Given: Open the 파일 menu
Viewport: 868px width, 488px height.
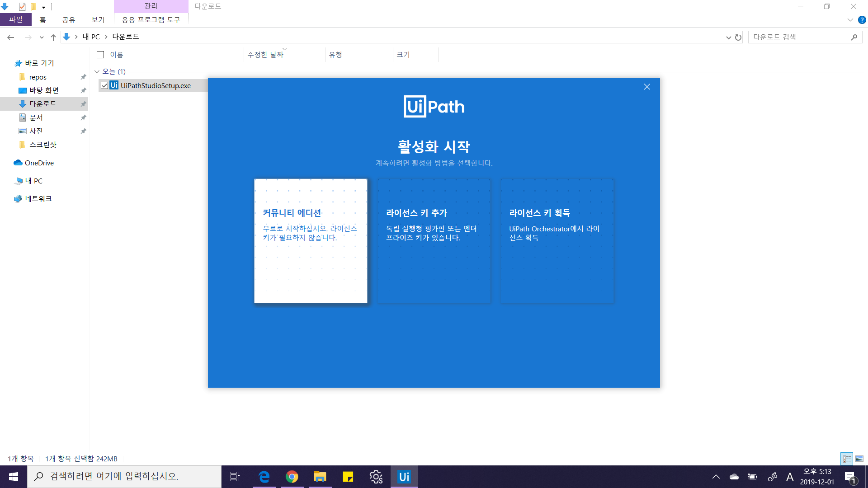Looking at the screenshot, I should pos(16,19).
